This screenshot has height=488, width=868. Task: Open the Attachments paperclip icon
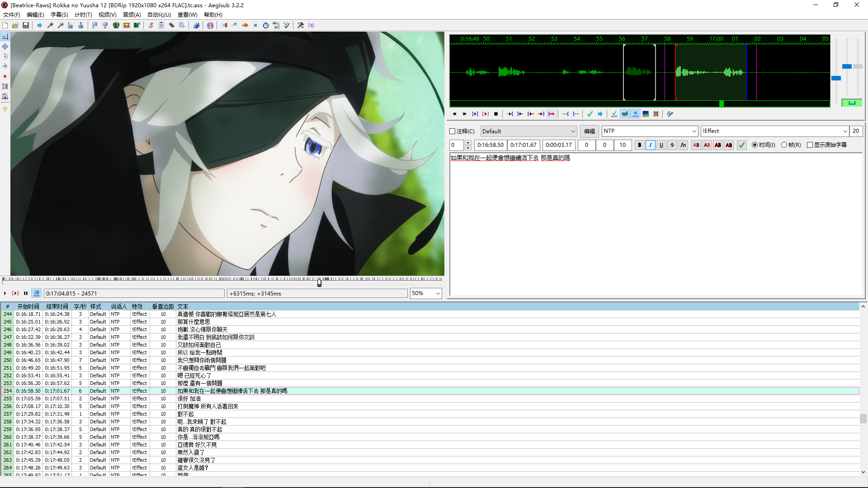coord(172,25)
